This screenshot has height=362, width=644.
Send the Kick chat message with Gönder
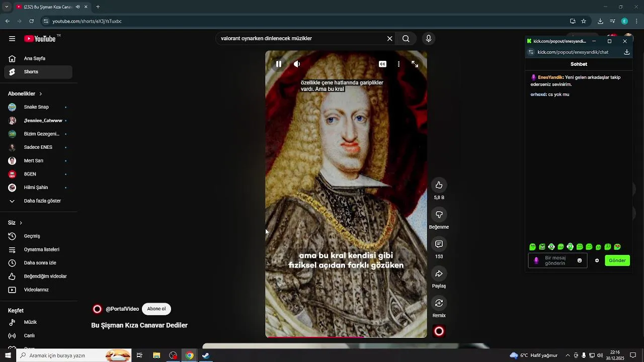[617, 260]
